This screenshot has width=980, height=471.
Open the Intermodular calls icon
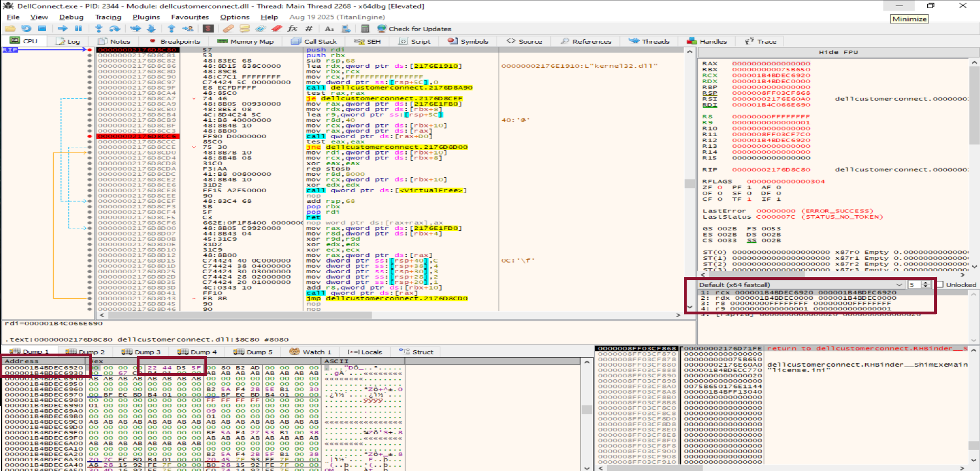coord(346,29)
